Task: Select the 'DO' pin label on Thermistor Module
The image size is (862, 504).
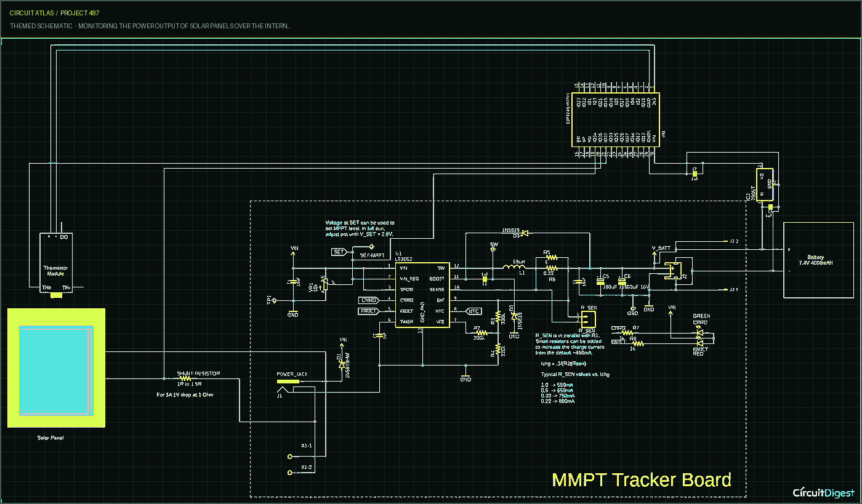Action: coord(63,238)
